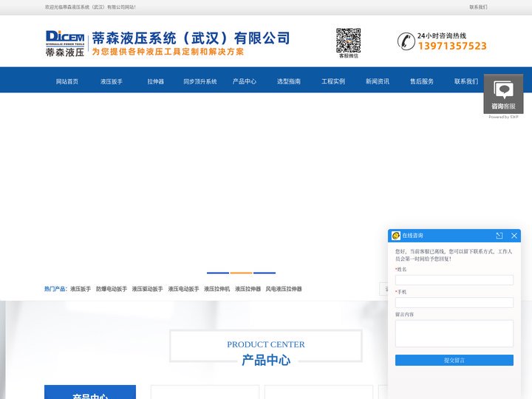Screen dimensions: 532x399
Task: Click the 液压拉伸机 hot product link
Action: click(x=216, y=289)
